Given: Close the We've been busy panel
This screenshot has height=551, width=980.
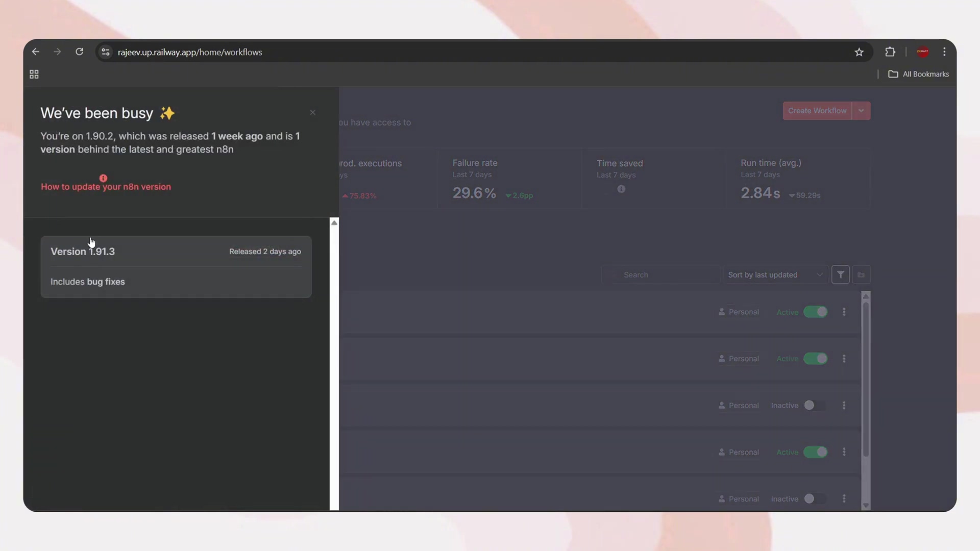Looking at the screenshot, I should (312, 113).
